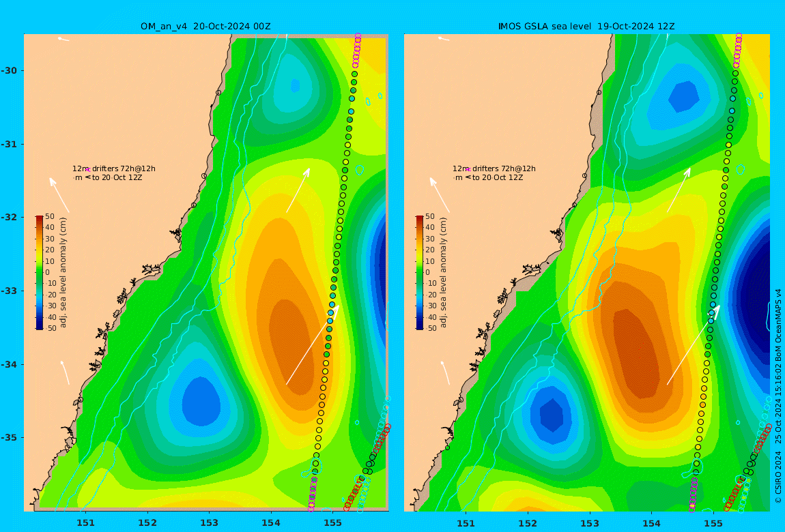This screenshot has width=785, height=532.
Task: Click "12m drifters 72h@12h" legend in left map
Action: pos(113,168)
